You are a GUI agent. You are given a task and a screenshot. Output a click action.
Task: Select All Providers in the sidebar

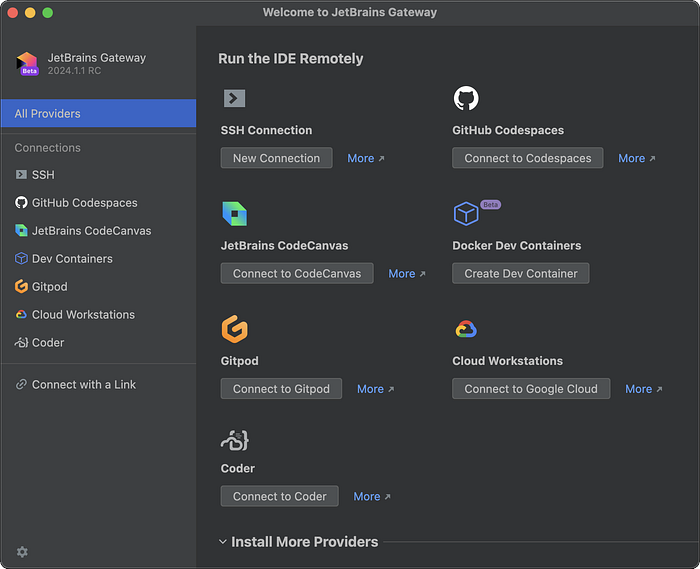click(x=98, y=114)
